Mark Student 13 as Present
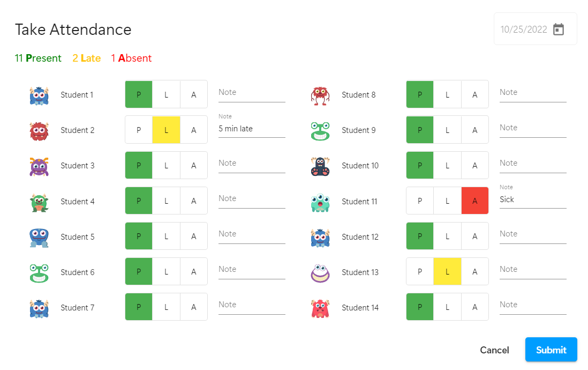588x370 pixels. tap(420, 272)
